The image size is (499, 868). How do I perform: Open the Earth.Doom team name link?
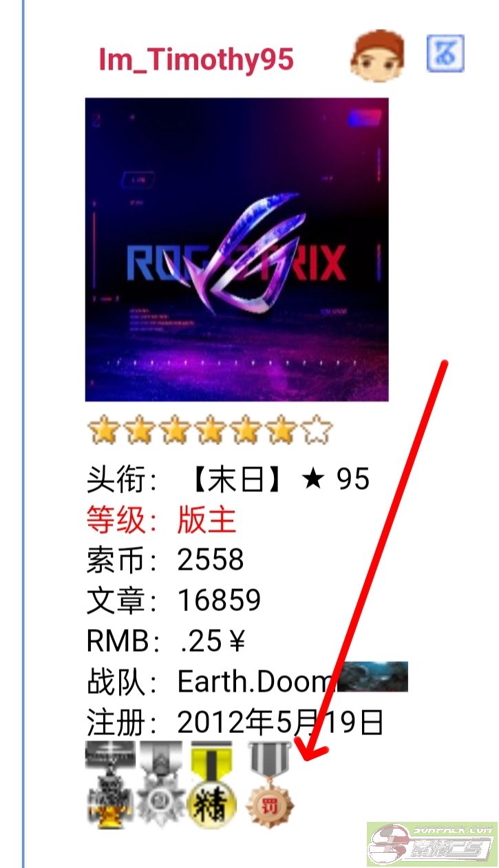pyautogui.click(x=256, y=682)
